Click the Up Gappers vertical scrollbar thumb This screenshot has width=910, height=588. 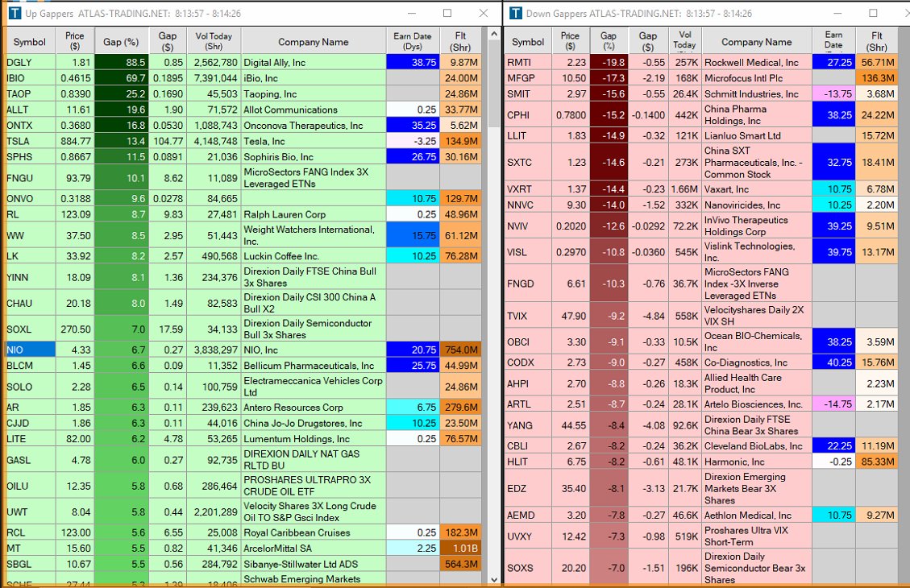(x=494, y=84)
